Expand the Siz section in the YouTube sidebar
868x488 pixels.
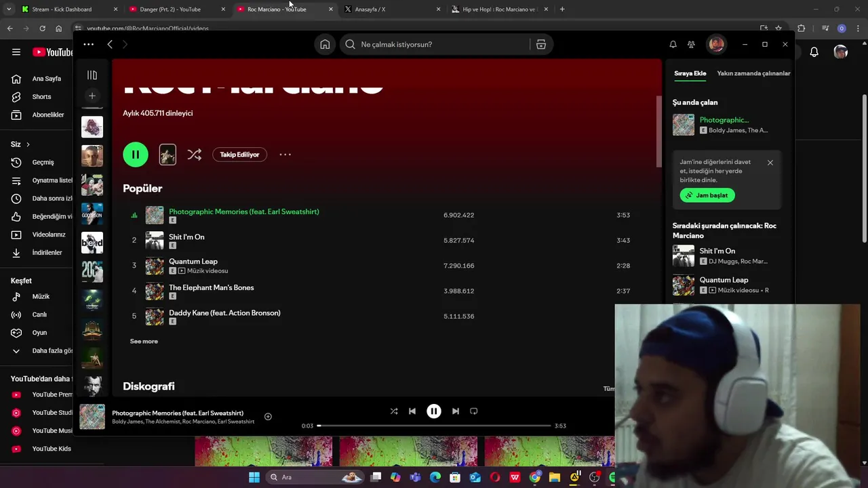coord(20,144)
